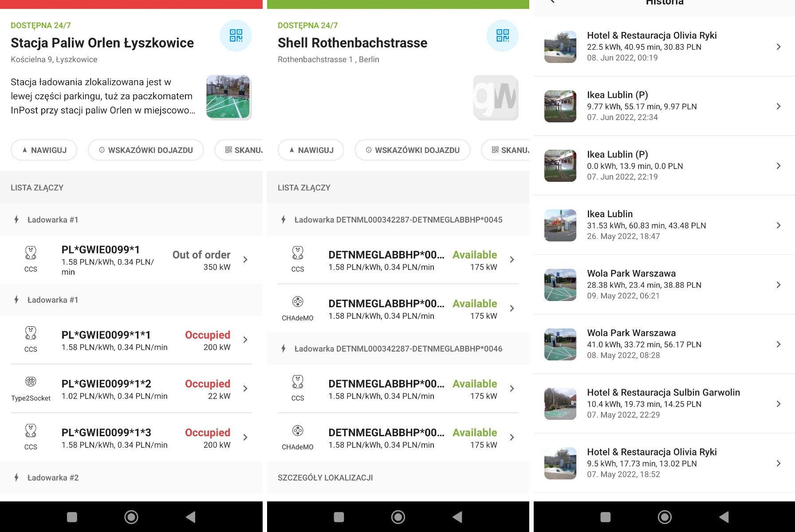Open chevron for PL*GWIE0099*1*3 connector
Viewport: 795px width, 532px height.
coord(245,437)
